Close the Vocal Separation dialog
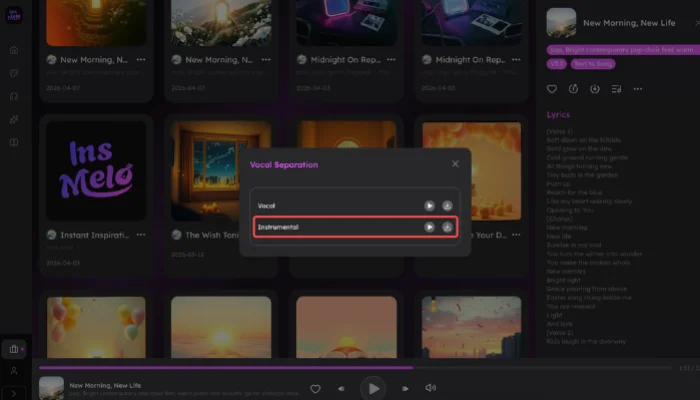 pos(455,163)
